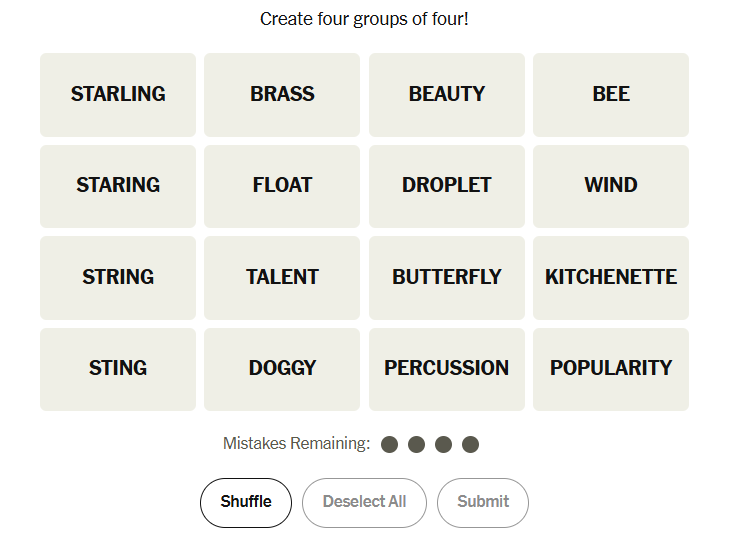The image size is (730, 556).
Task: Pick the BRASS tile
Action: 282,95
